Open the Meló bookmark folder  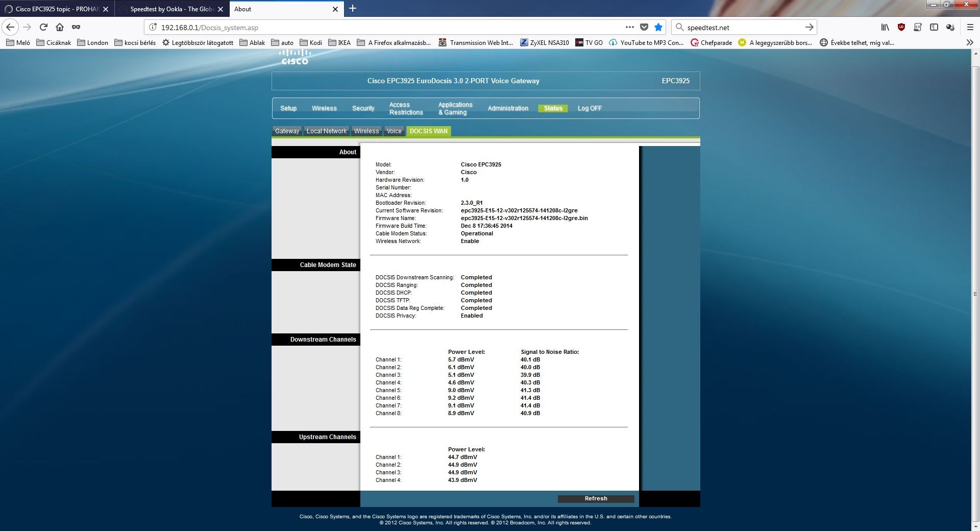pyautogui.click(x=18, y=43)
